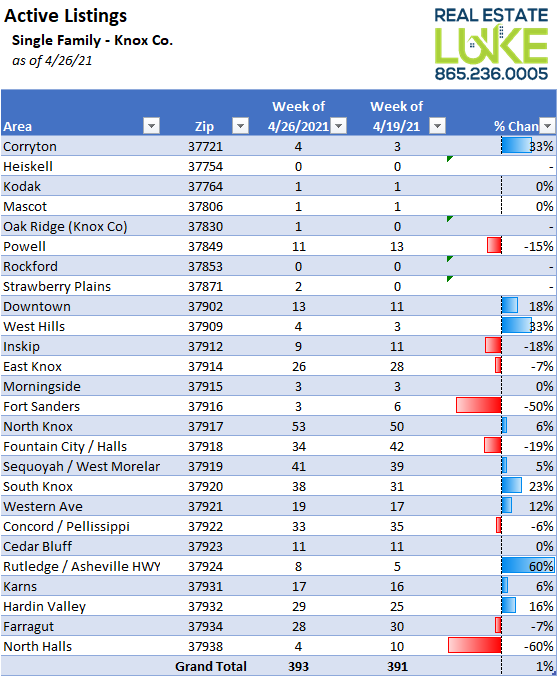557x676 pixels.
Task: Click zip code 37902
Action: click(x=206, y=307)
